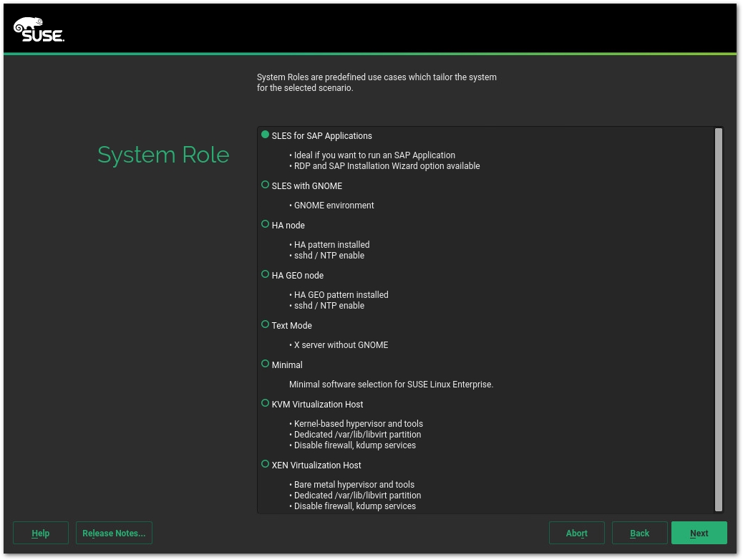The image size is (743, 560).
Task: Abort the installation
Action: pyautogui.click(x=577, y=534)
